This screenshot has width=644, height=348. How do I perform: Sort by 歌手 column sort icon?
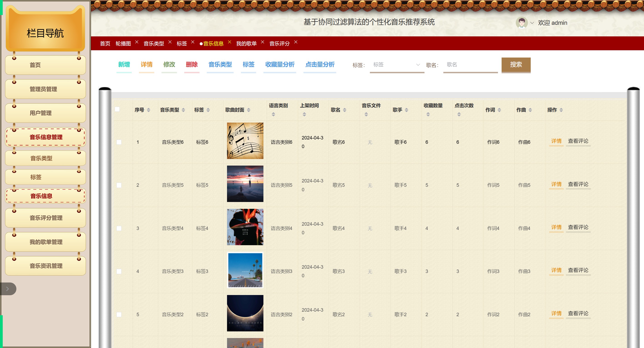click(407, 110)
